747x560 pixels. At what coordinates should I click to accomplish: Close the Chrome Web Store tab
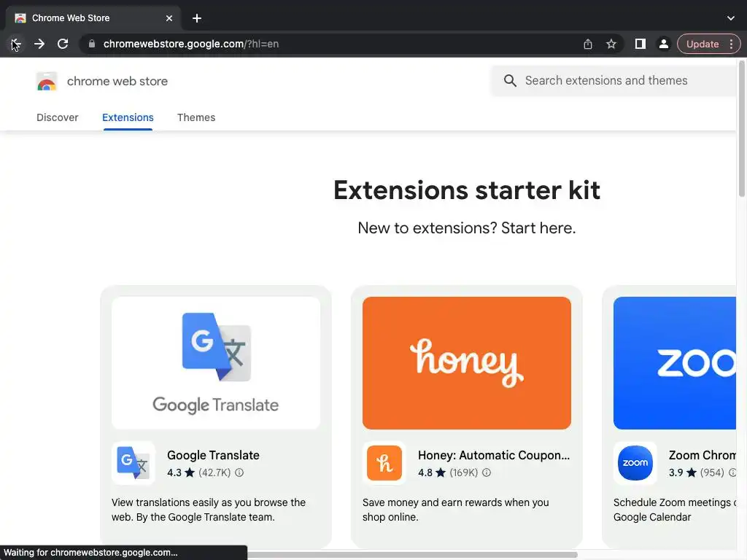(169, 18)
